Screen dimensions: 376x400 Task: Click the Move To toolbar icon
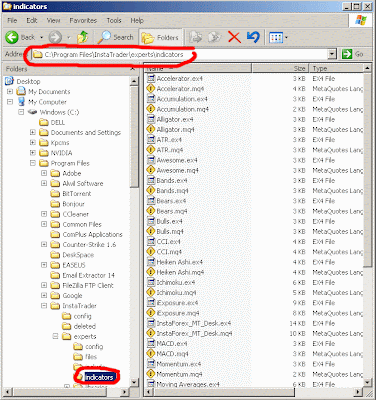(x=196, y=37)
